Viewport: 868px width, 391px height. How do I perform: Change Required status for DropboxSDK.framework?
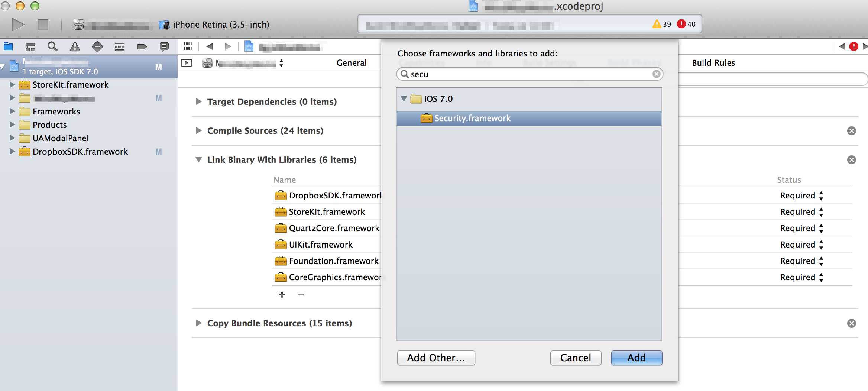point(802,195)
